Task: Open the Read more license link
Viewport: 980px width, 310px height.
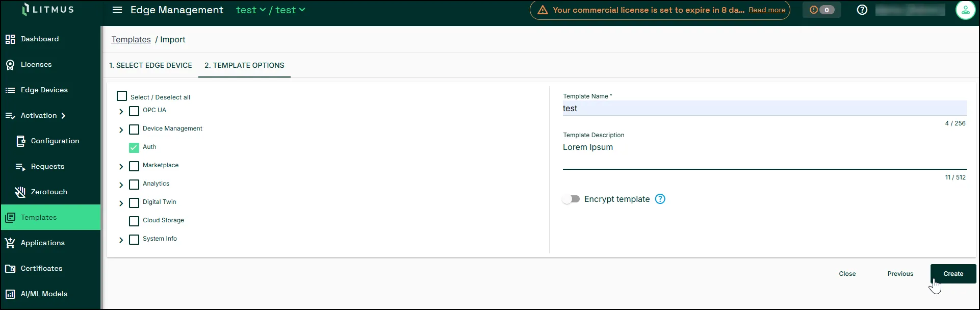Action: tap(767, 10)
